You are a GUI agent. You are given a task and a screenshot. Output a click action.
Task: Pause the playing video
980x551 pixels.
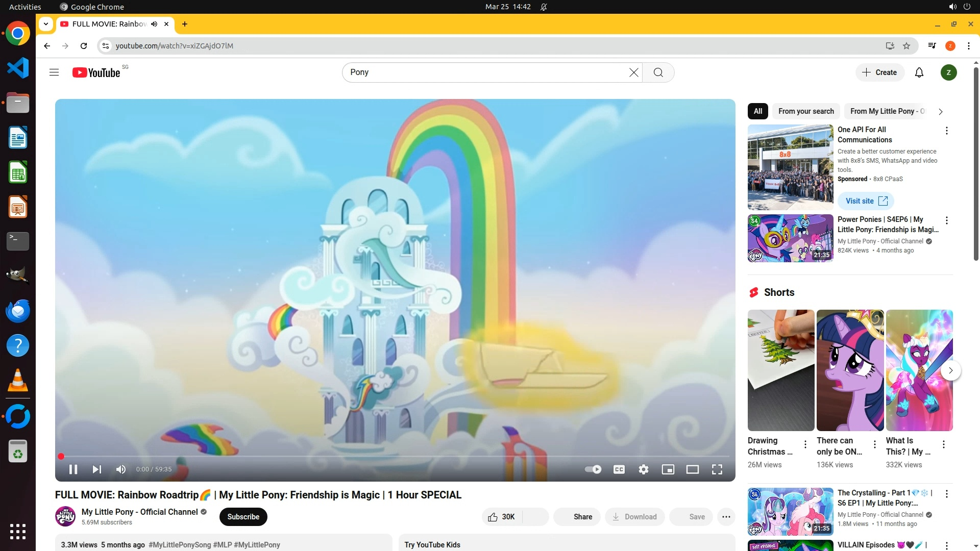click(x=73, y=469)
